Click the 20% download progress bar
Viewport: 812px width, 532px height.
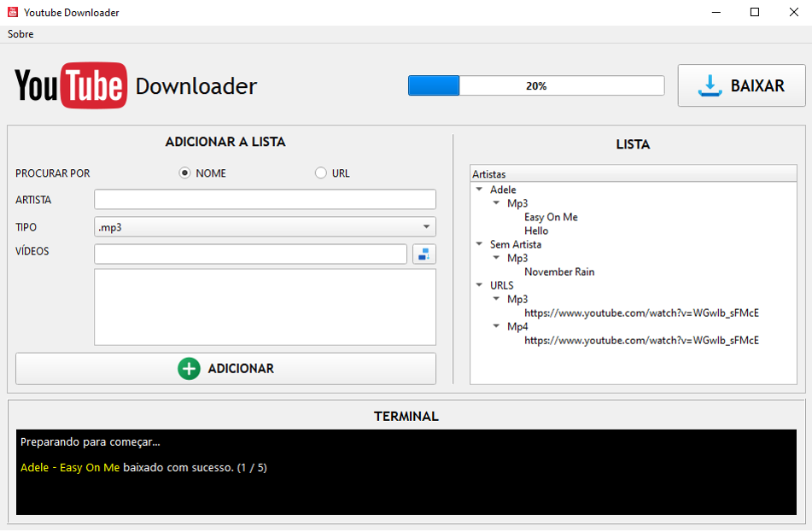[536, 85]
